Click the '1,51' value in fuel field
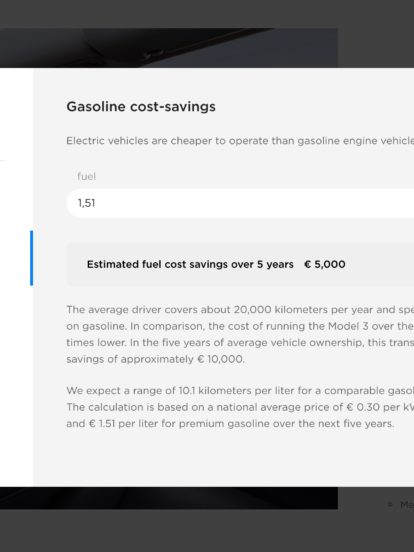Screen dimensions: 414x552 (86, 203)
